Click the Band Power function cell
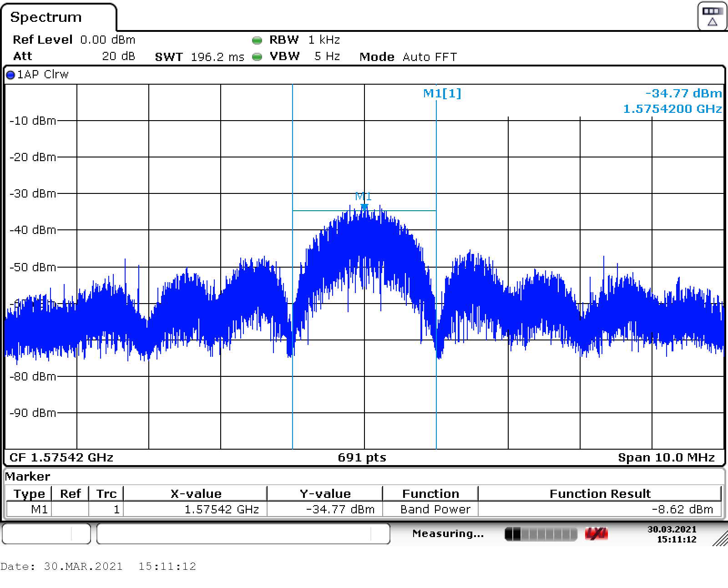The width and height of the screenshot is (728, 588). (x=435, y=509)
